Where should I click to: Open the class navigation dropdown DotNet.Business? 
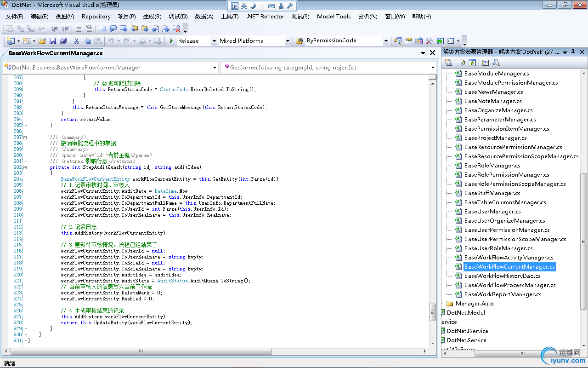215,68
